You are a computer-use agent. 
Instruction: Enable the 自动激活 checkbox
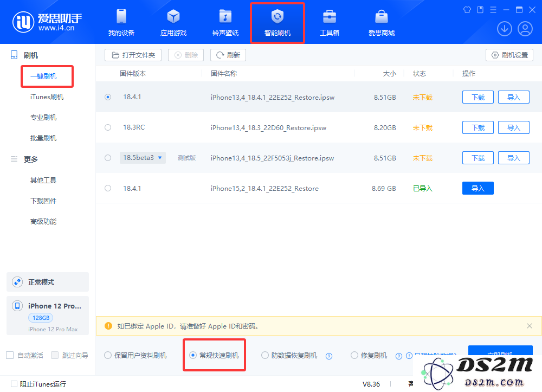click(10, 355)
